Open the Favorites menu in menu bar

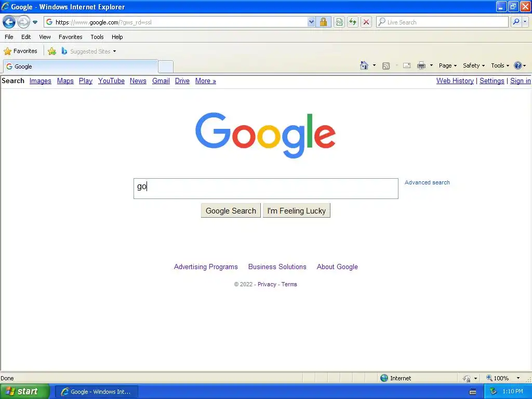click(71, 37)
